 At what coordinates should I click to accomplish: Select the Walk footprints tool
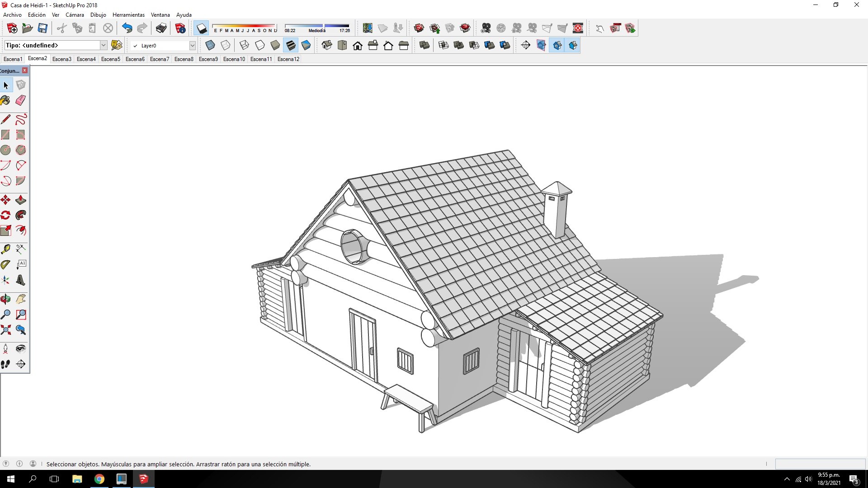coord(5,364)
